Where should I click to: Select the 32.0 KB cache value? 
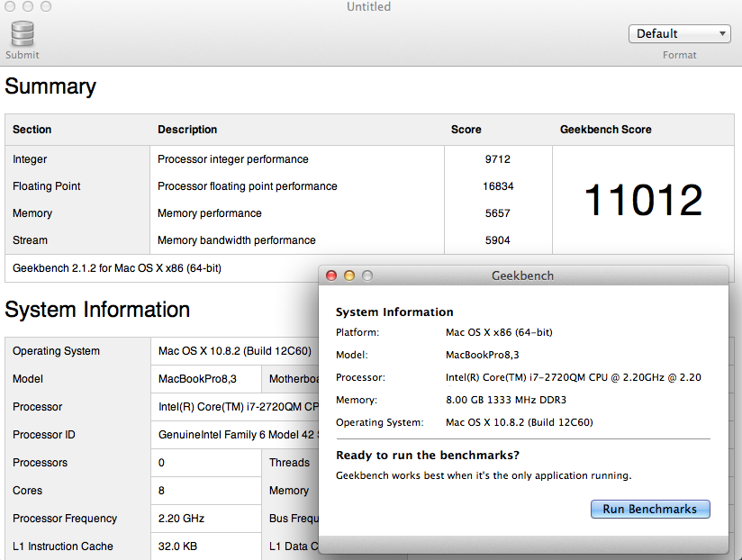[177, 546]
